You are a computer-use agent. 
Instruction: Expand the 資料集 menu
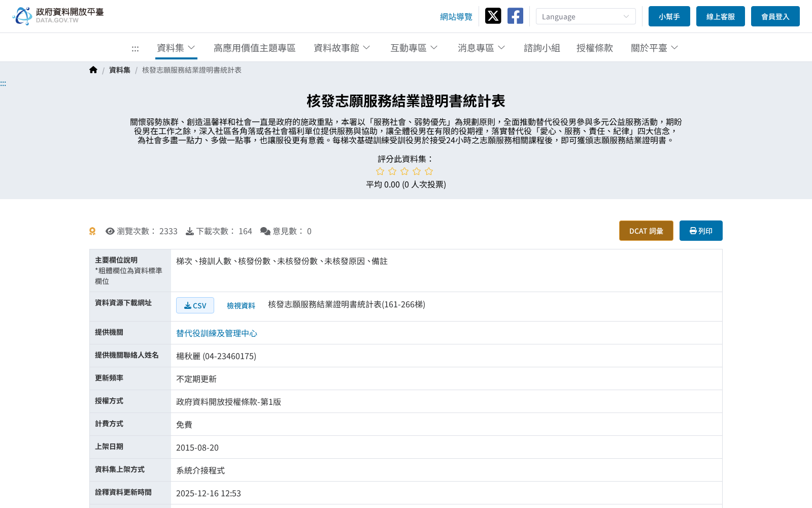[x=176, y=48]
